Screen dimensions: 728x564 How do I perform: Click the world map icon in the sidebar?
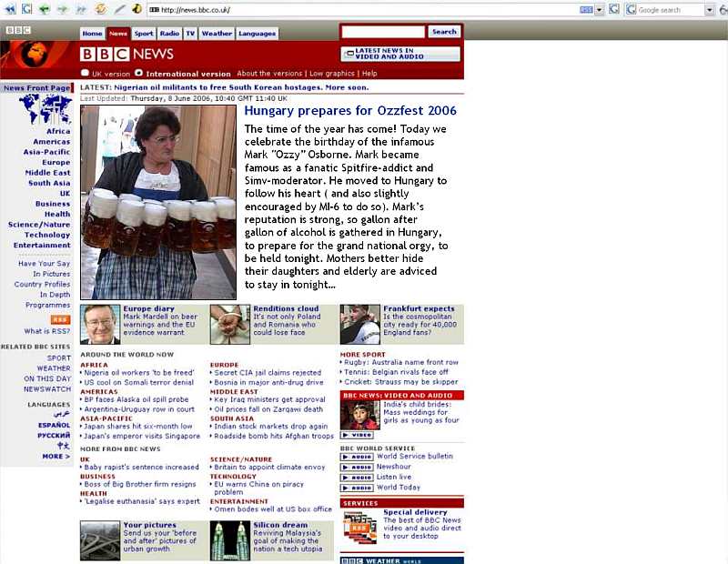tap(45, 108)
